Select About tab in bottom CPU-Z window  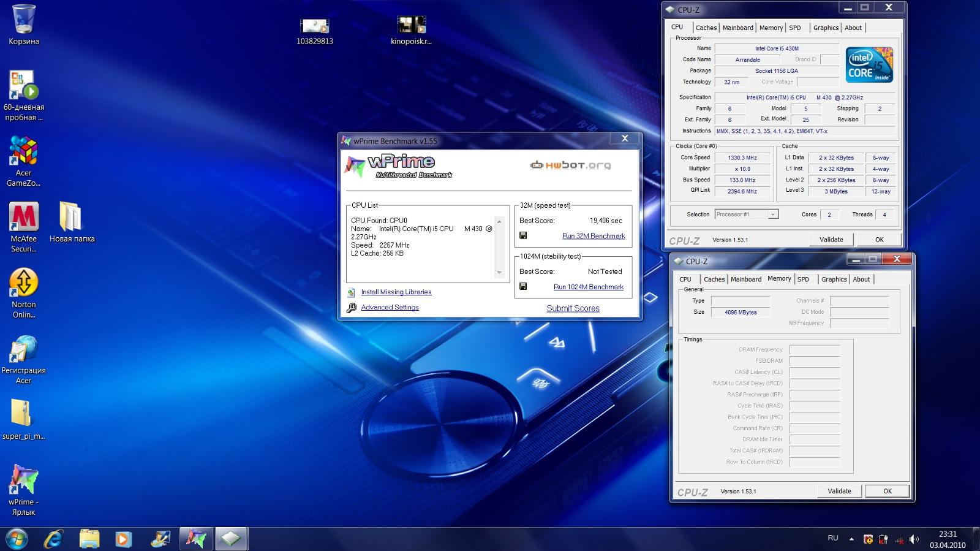coord(861,279)
